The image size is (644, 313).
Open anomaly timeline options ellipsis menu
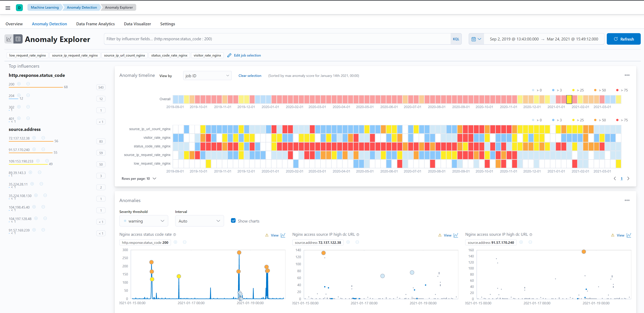pos(627,75)
